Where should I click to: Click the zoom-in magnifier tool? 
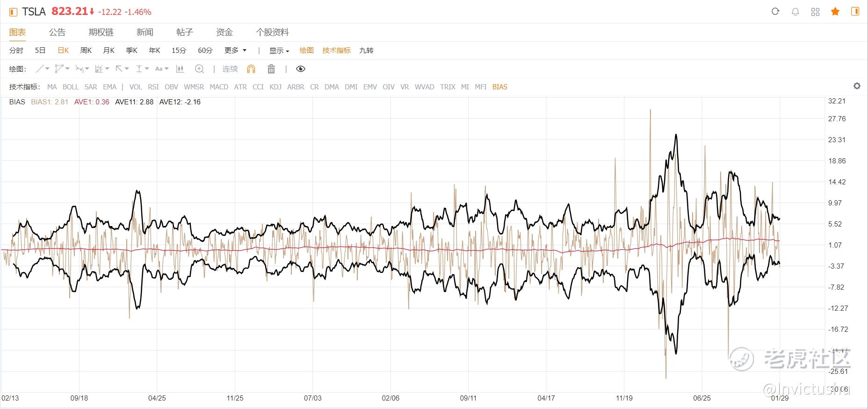(x=199, y=69)
